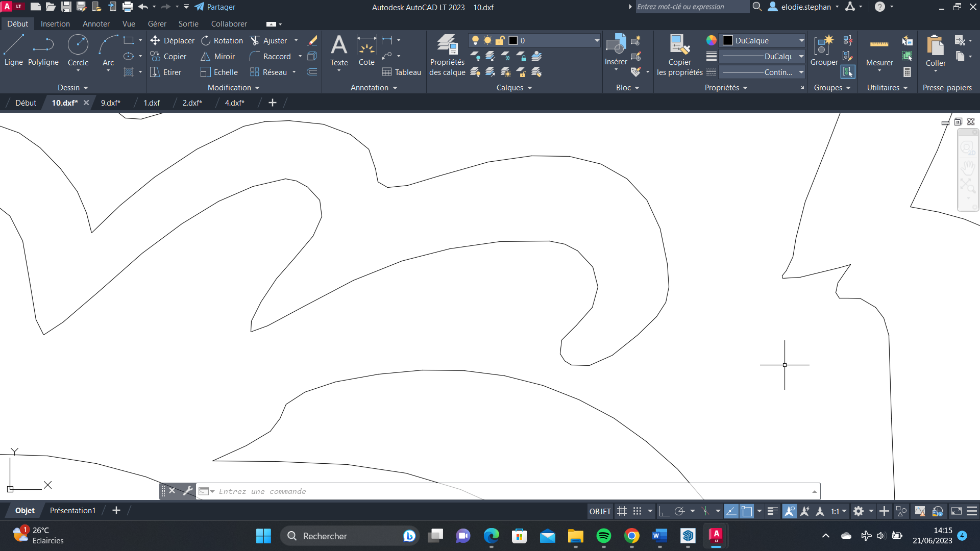Open the Insertion ribbon tab
Image resolution: width=980 pixels, height=551 pixels.
pyautogui.click(x=55, y=24)
